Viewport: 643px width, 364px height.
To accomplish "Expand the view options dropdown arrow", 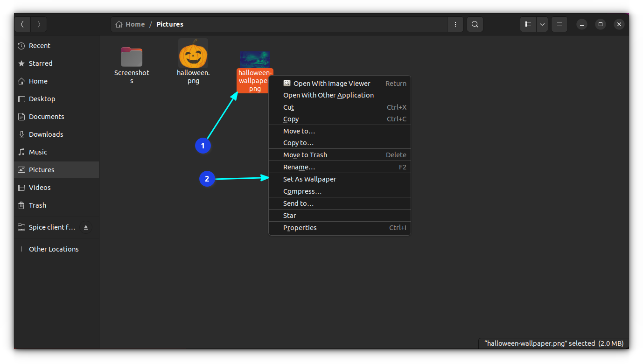I will [x=542, y=24].
